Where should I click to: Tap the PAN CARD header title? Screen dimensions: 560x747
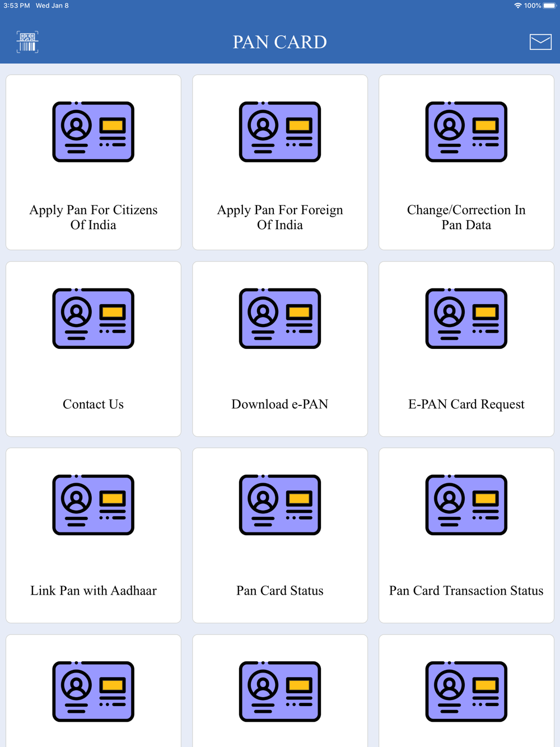click(280, 42)
